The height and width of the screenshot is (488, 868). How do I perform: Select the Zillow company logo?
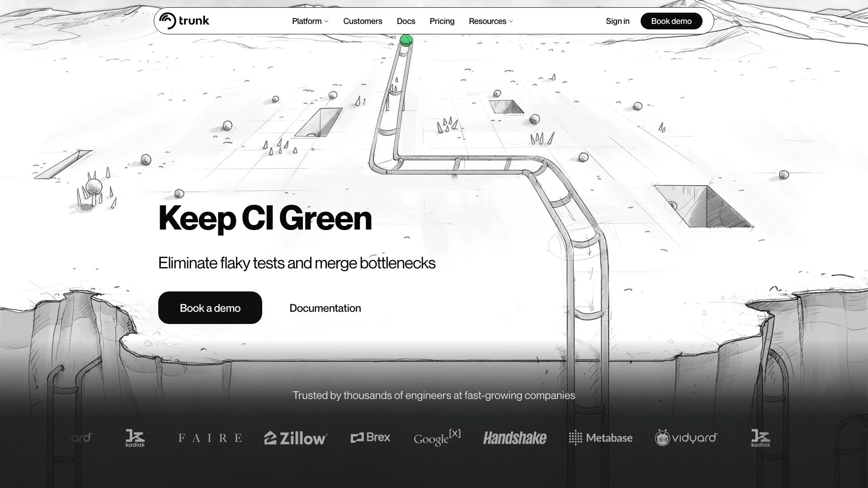coord(295,438)
